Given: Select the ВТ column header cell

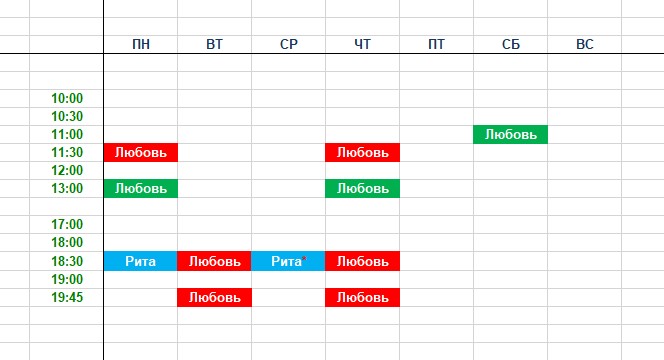Looking at the screenshot, I should (214, 44).
